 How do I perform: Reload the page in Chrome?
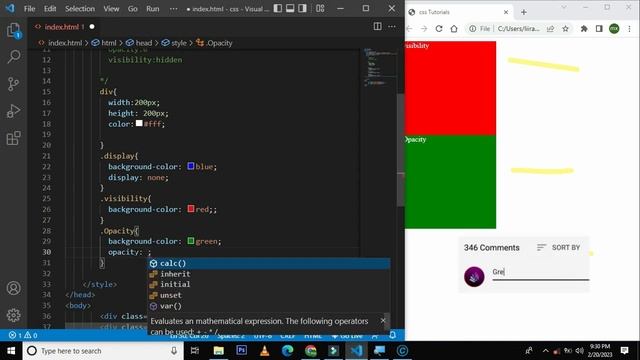(x=439, y=29)
